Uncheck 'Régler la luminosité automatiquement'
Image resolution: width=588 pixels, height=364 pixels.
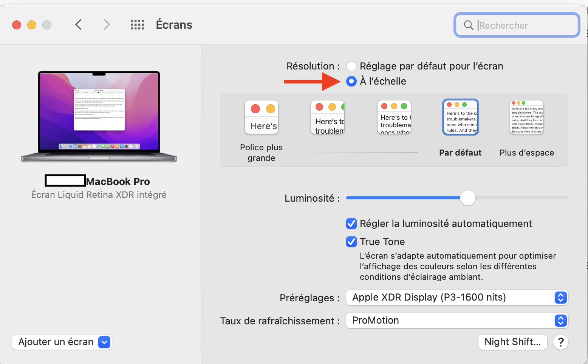[351, 224]
